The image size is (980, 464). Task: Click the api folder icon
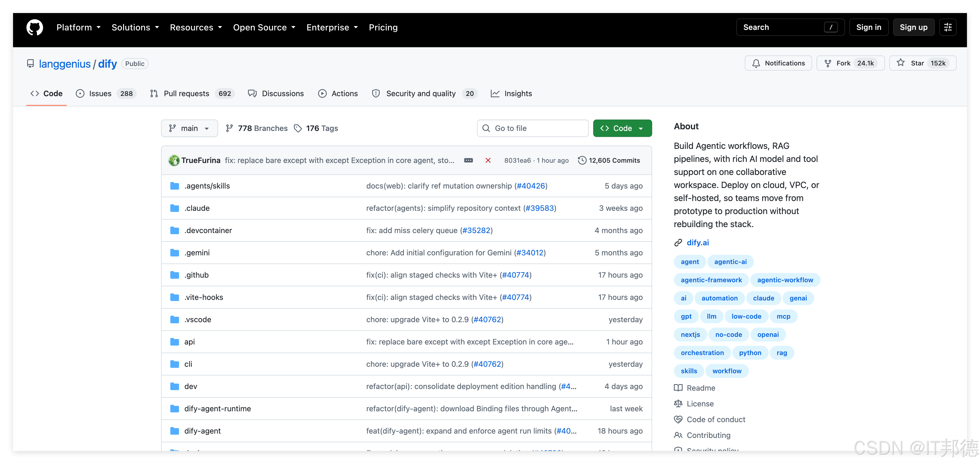pyautogui.click(x=175, y=342)
